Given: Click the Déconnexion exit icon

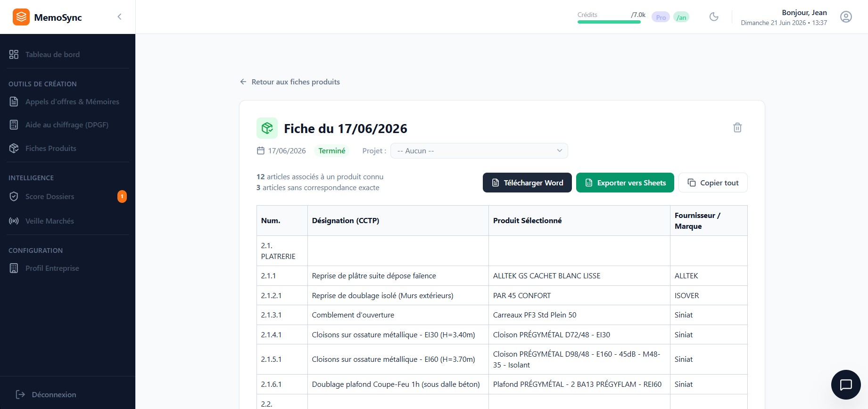Looking at the screenshot, I should [20, 394].
